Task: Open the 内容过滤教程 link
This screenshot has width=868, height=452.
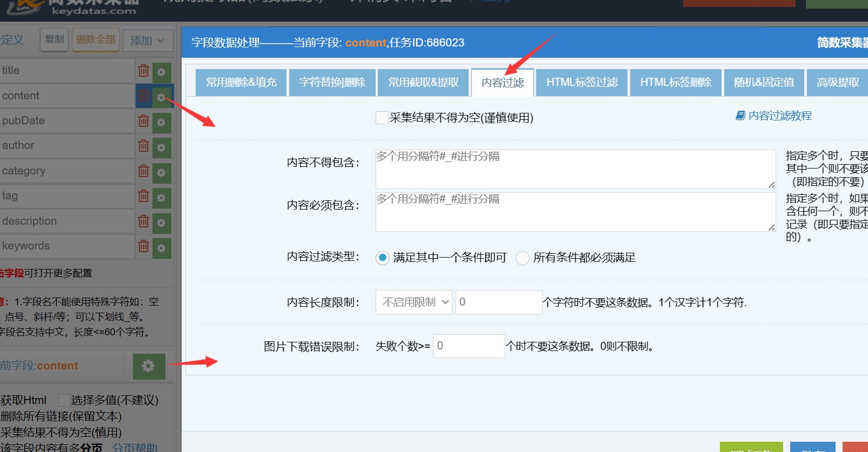Action: coord(774,116)
